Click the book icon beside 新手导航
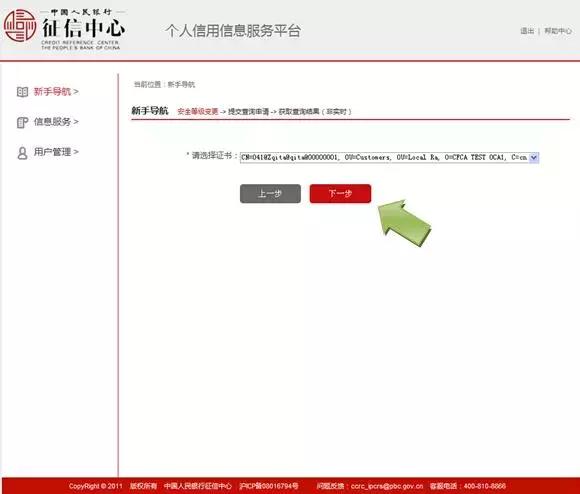Image resolution: width=580 pixels, height=494 pixels. coord(22,92)
